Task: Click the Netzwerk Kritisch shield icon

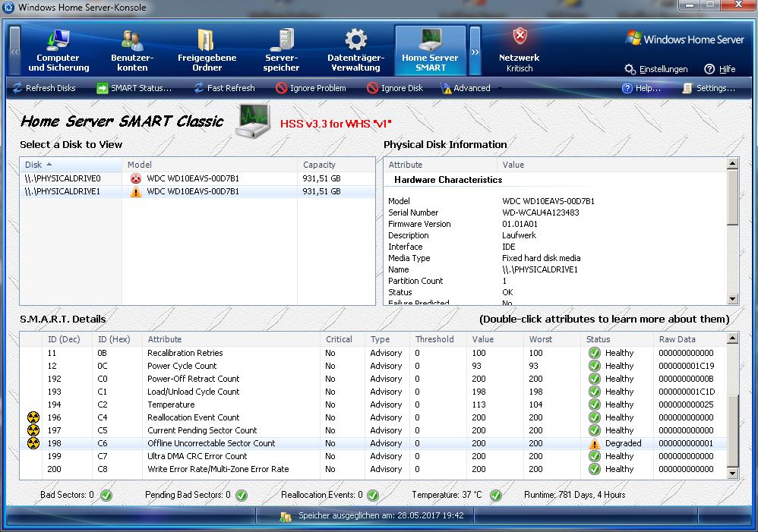Action: (x=520, y=36)
